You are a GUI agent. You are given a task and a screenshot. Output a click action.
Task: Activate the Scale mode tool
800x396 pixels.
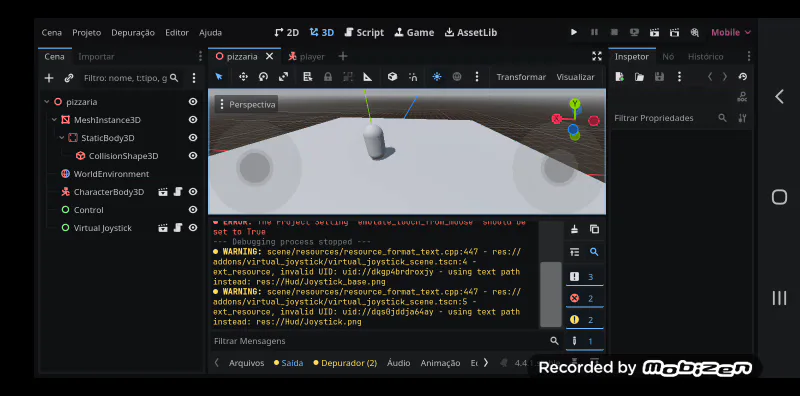tap(283, 77)
